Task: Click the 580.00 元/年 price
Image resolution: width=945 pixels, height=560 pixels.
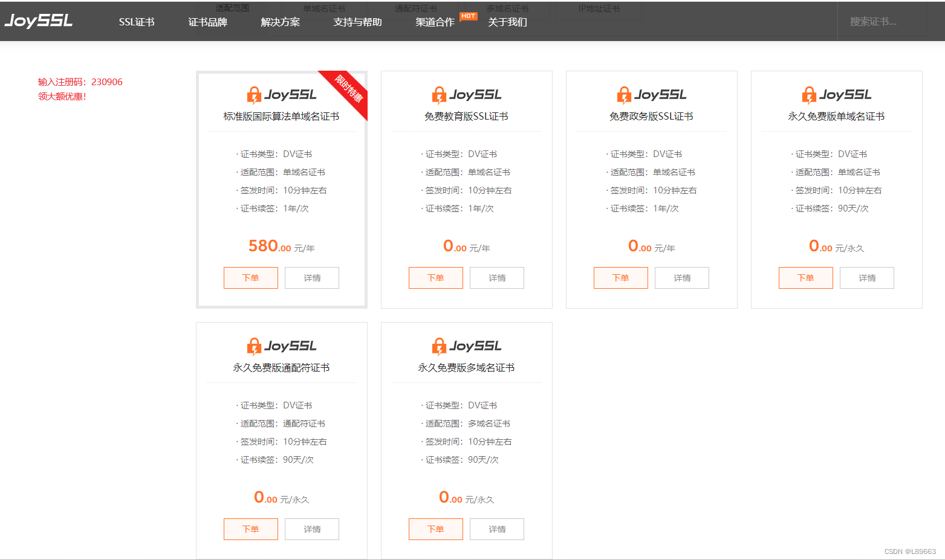Action: 282,246
